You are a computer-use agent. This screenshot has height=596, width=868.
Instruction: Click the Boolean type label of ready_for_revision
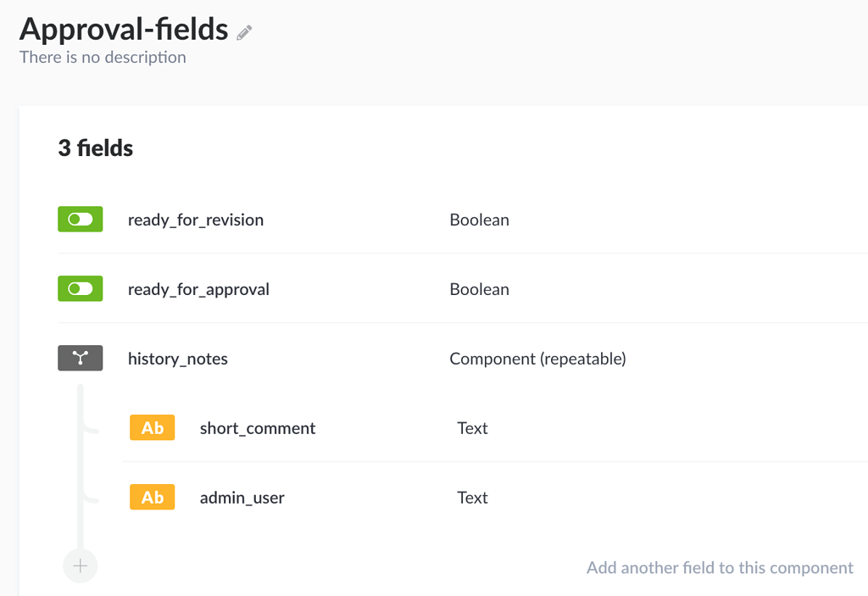click(480, 220)
